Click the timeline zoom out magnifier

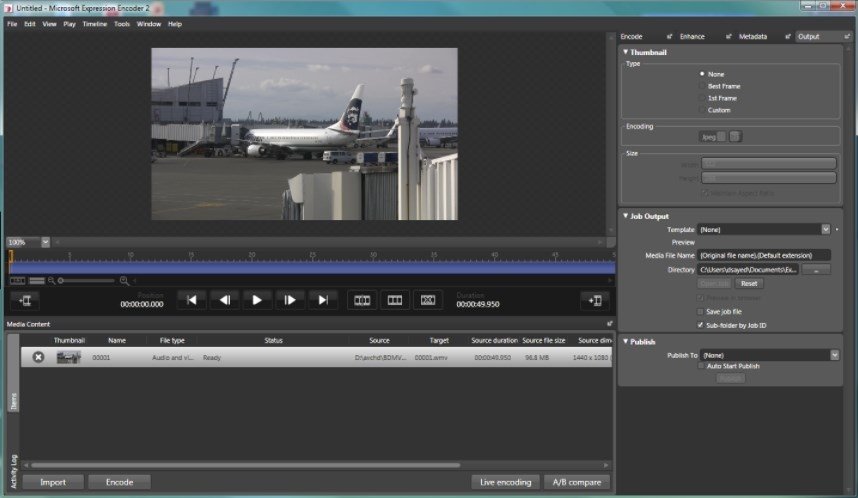click(x=51, y=281)
